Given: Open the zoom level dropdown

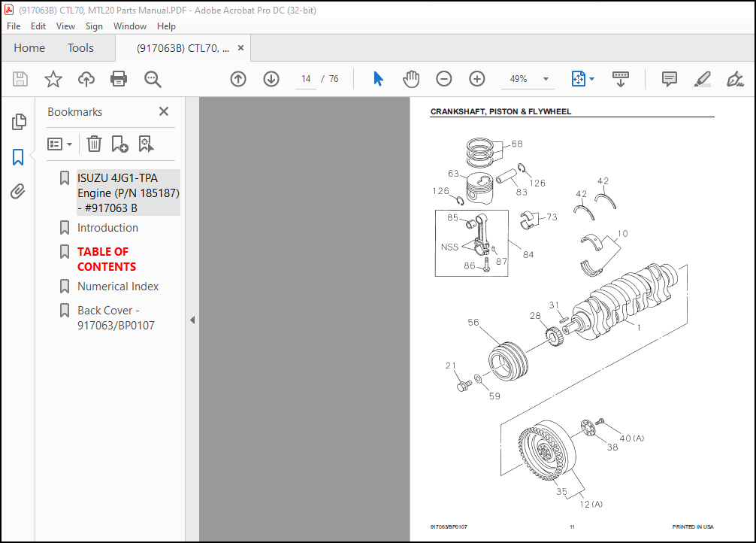Looking at the screenshot, I should coord(546,79).
